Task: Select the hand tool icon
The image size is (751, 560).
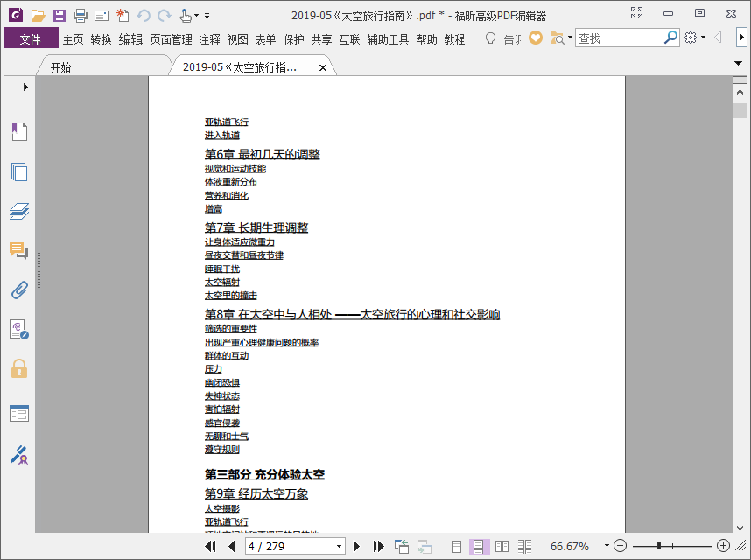Action: point(186,16)
